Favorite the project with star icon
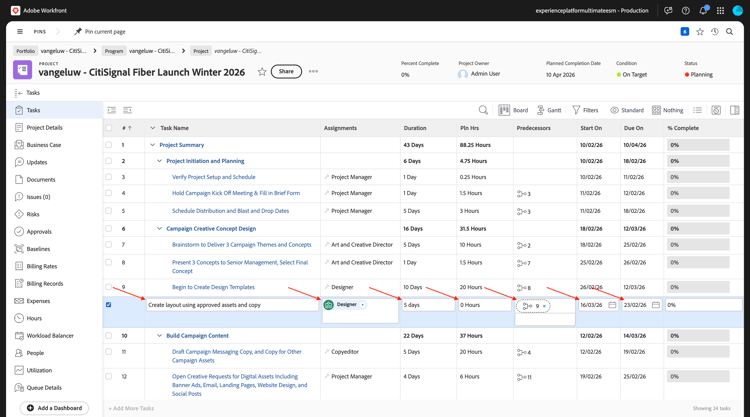Screen dimensions: 750x417 (x=262, y=72)
